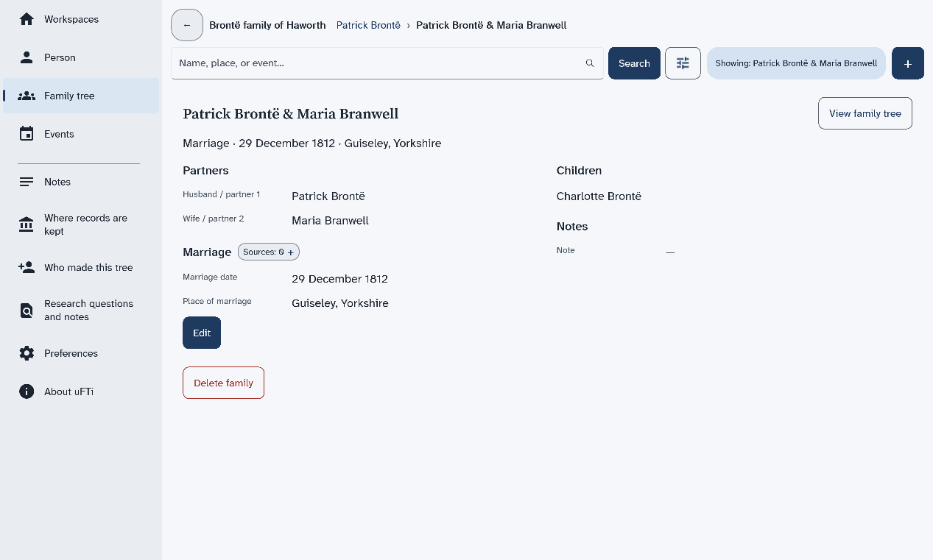Focus the name, place, or event field
Viewport: 933px width, 560px height.
pyautogui.click(x=387, y=63)
